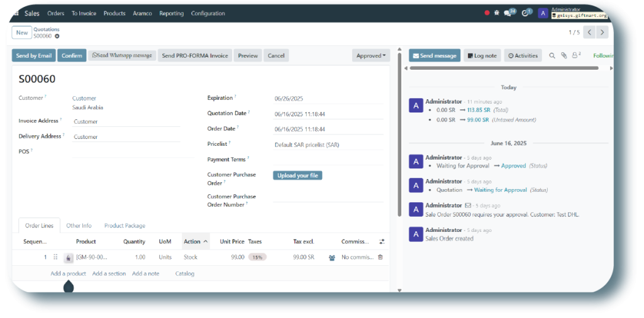The height and width of the screenshot is (318, 644).
Task: Click Send message in chatter
Action: [x=435, y=55]
